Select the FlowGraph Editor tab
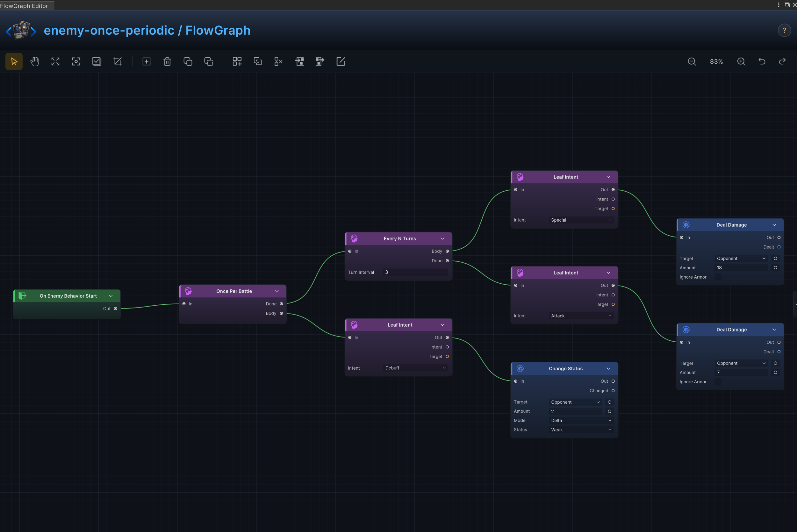The height and width of the screenshot is (532, 797). click(26, 5)
